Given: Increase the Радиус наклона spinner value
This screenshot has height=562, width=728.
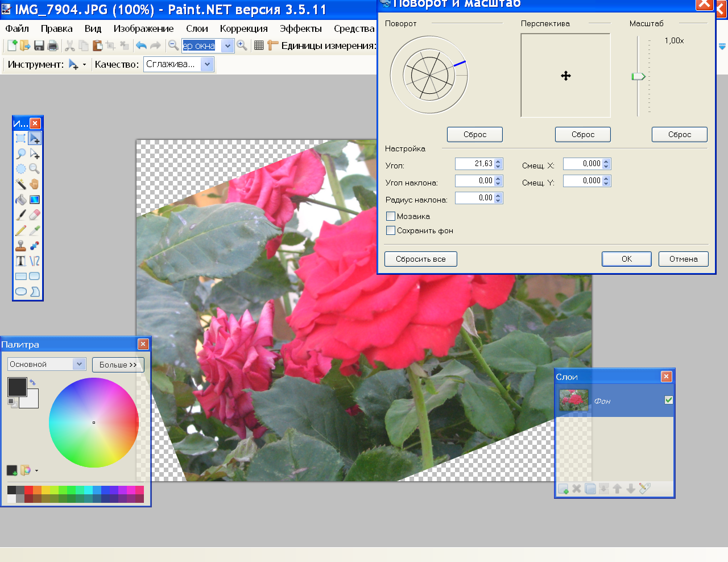Looking at the screenshot, I should tap(498, 195).
